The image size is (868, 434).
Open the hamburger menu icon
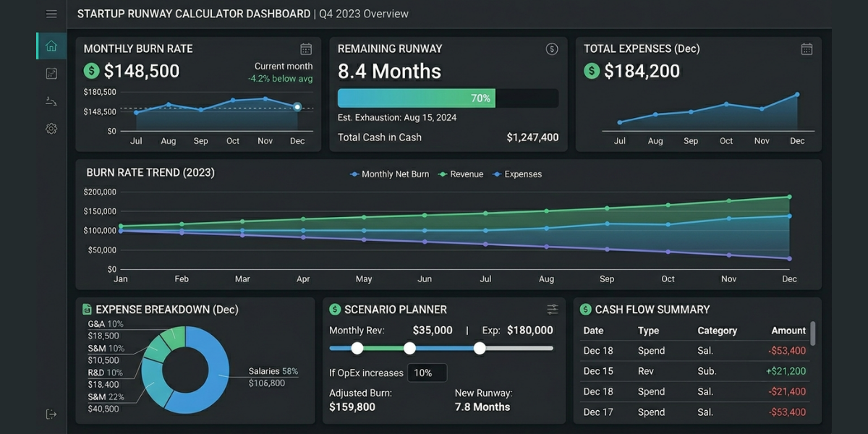tap(51, 14)
